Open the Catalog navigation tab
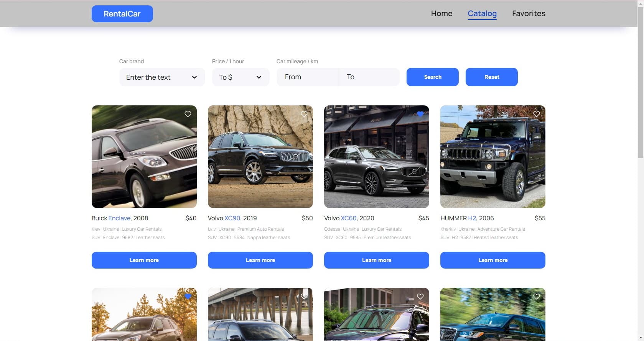644x341 pixels. pos(482,13)
